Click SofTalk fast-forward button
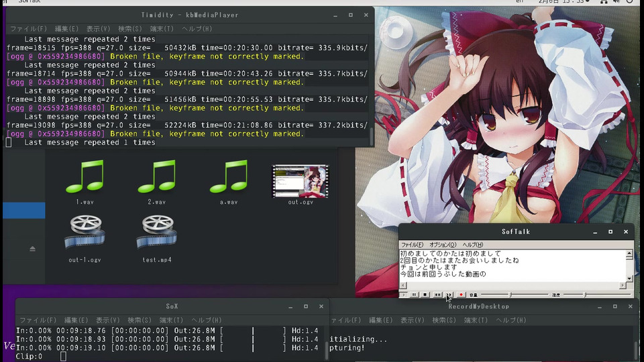Screen dimensions: 644x362 click(x=449, y=295)
